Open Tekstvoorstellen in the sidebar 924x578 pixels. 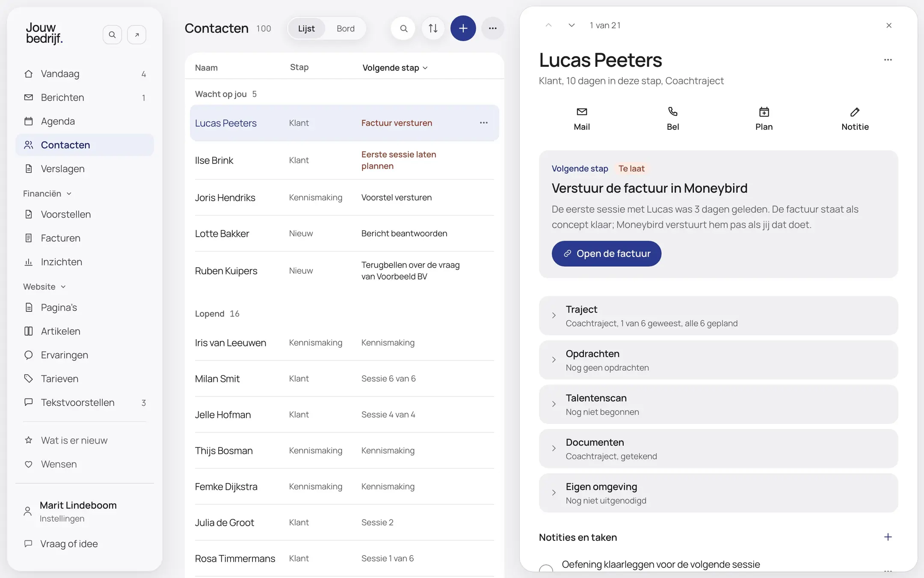85,402
